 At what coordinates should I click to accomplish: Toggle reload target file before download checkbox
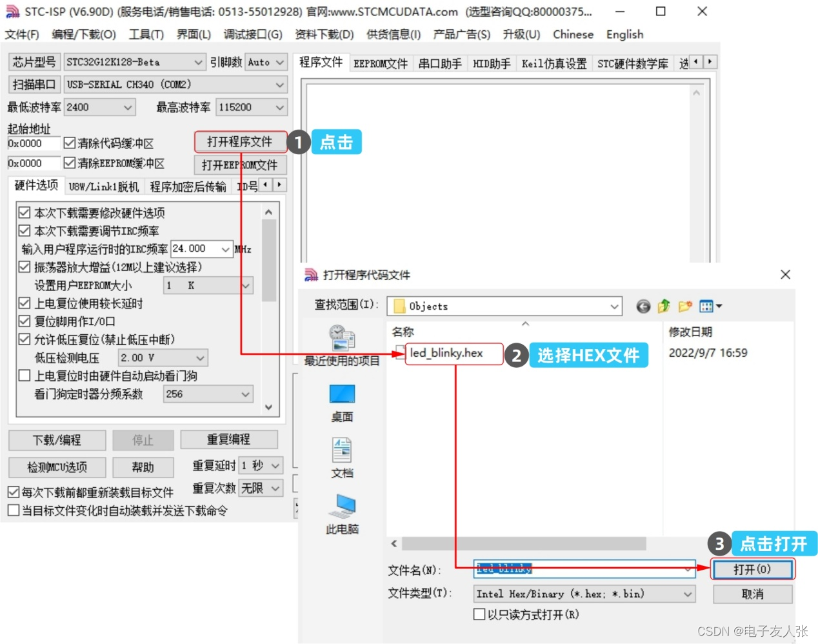[x=14, y=492]
